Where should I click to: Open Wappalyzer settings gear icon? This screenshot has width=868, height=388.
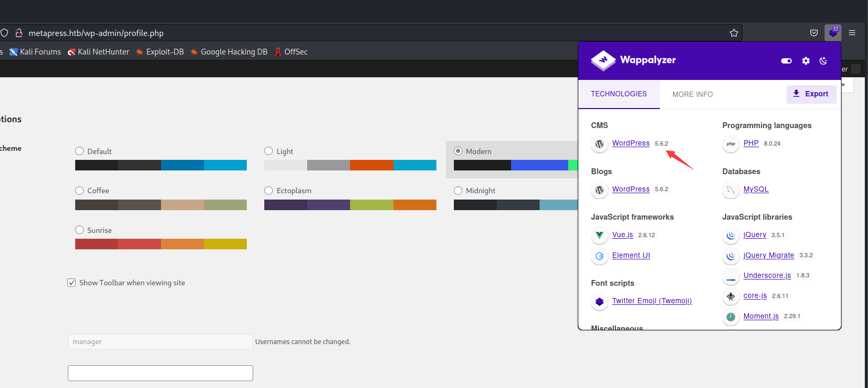[806, 61]
